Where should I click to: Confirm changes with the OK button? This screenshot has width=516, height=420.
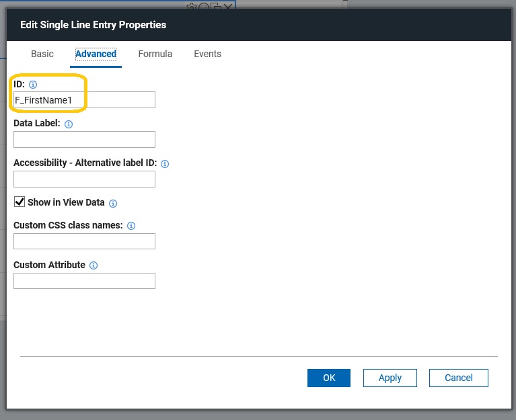point(329,378)
